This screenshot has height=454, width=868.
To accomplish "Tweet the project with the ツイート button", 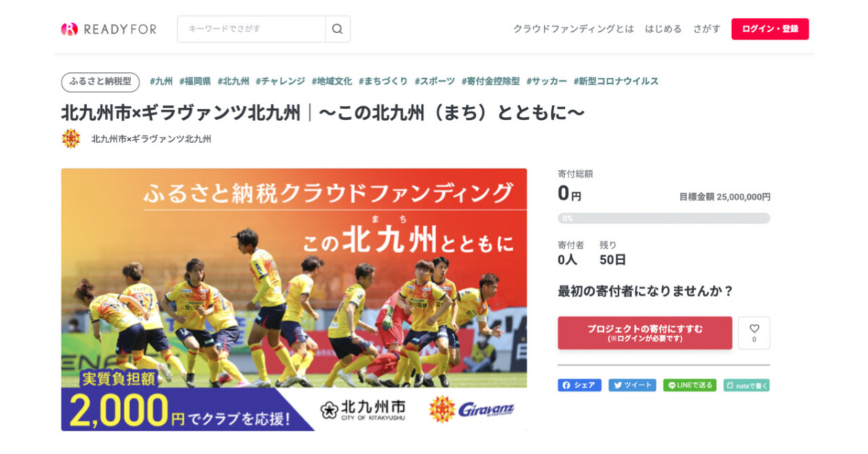I will (632, 385).
